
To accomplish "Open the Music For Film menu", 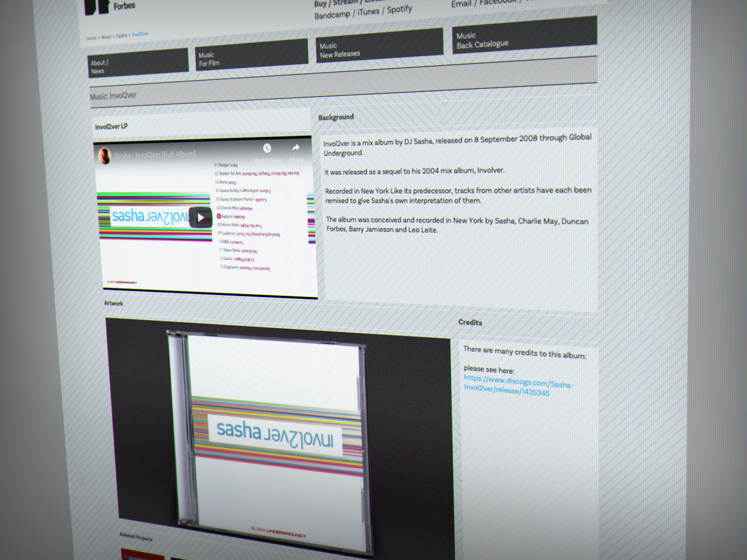I will [x=251, y=55].
